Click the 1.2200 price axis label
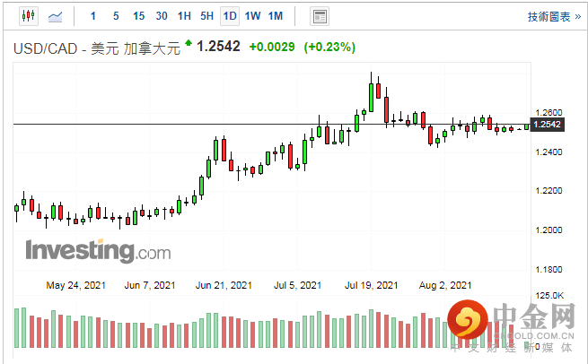 pos(549,191)
